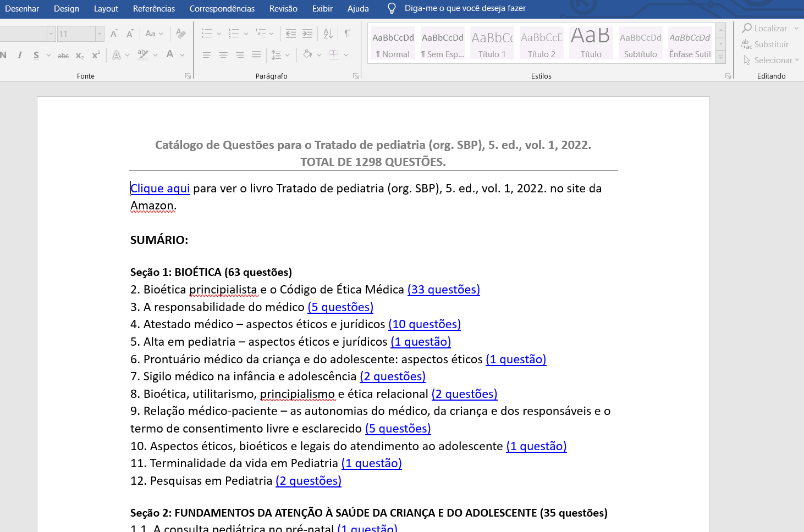Click the Localizar button
The width and height of the screenshot is (804, 532).
[764, 28]
